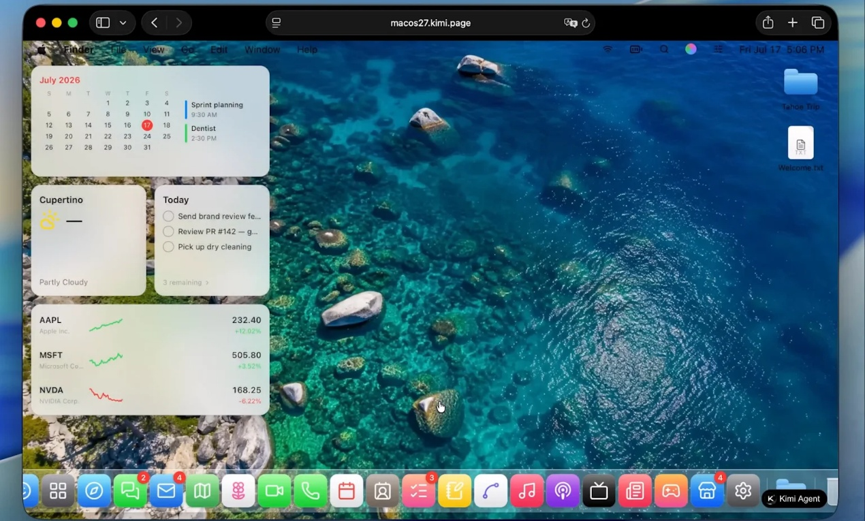
Task: Expand sidebar options chevron in Safari toolbar
Action: click(x=123, y=23)
